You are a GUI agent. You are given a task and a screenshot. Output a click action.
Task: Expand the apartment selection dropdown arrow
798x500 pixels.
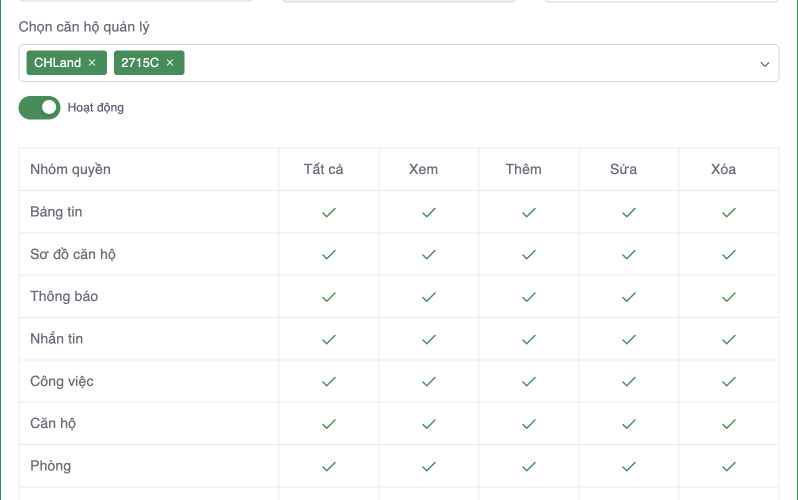click(765, 63)
